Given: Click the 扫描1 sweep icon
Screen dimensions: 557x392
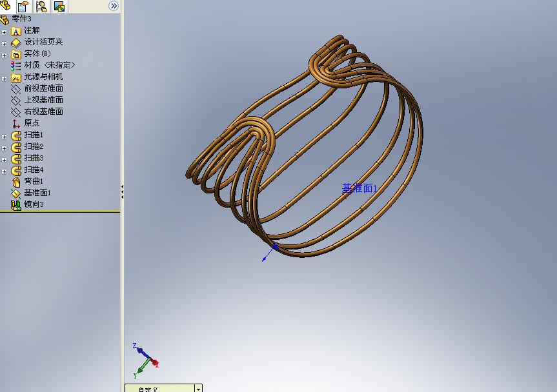Looking at the screenshot, I should point(15,135).
